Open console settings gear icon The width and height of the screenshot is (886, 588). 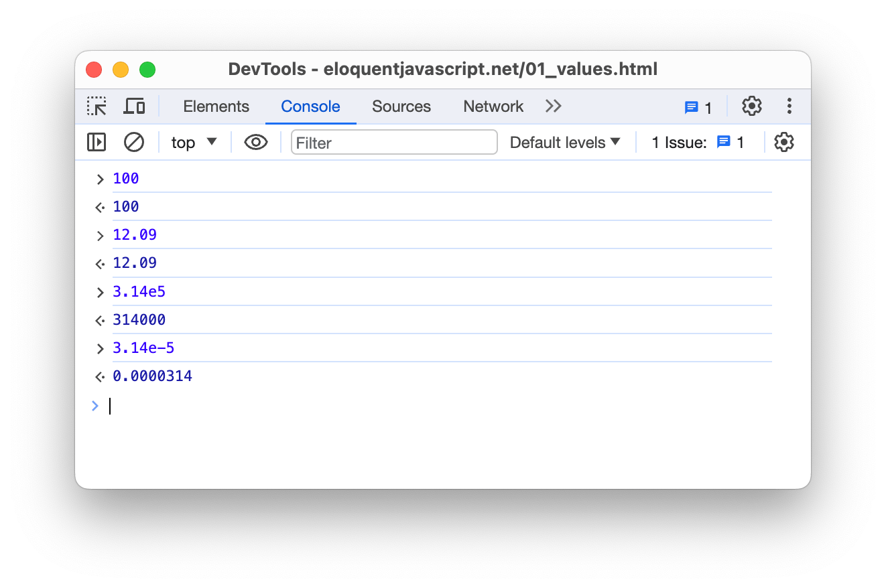pyautogui.click(x=784, y=142)
